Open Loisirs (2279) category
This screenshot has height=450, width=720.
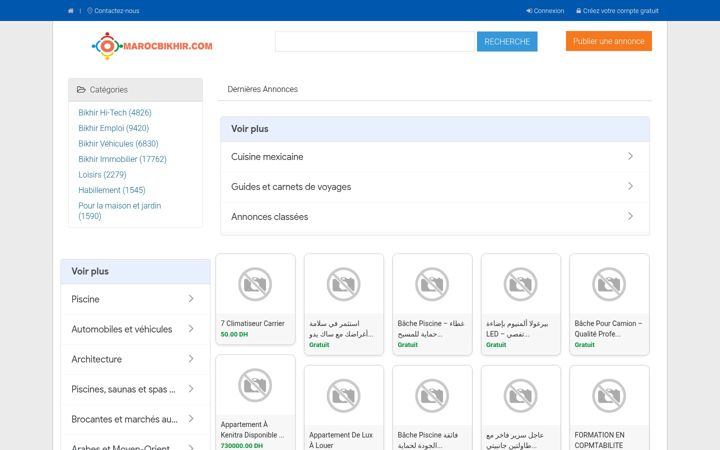tap(102, 174)
